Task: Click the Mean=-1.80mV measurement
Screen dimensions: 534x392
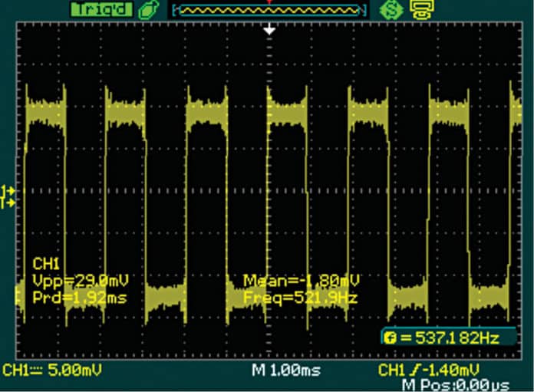Action: (302, 281)
